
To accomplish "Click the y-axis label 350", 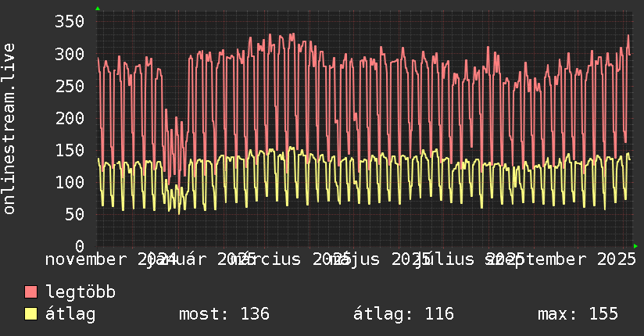I will [x=70, y=21].
